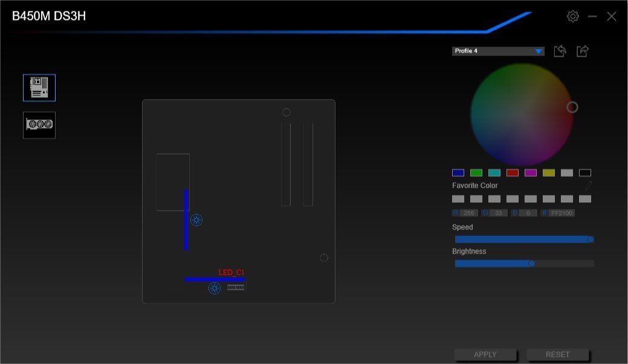Pick the teal preset color swatch
The width and height of the screenshot is (628, 364).
click(x=494, y=173)
